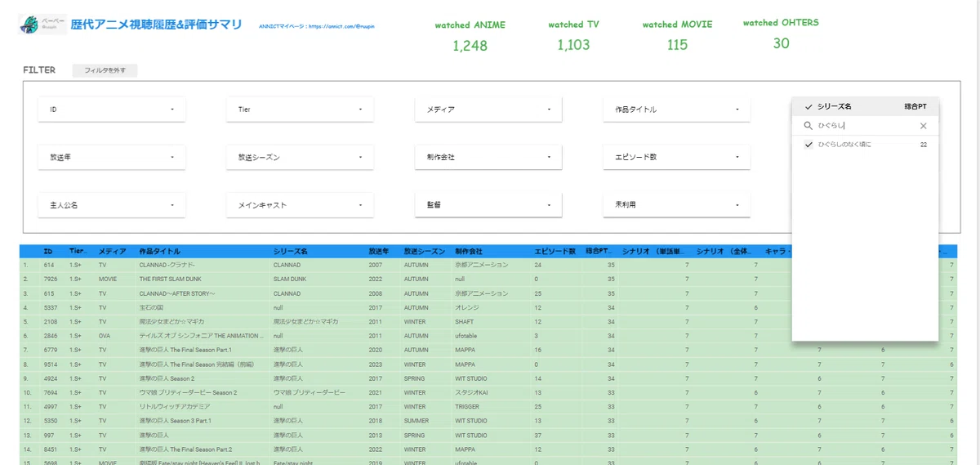Select 進撃の巨人 Season 2 title cell
This screenshot has width=980, height=465.
(167, 378)
